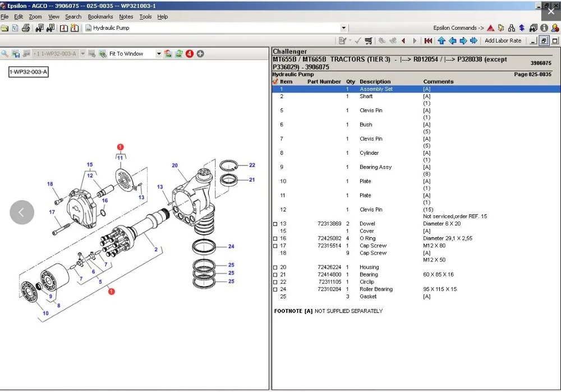Open the small arrow next to notes icon
561x392 pixels.
(x=350, y=41)
